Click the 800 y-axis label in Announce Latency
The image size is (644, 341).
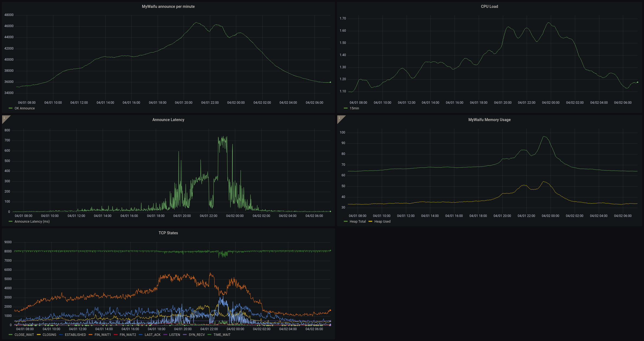[7, 130]
